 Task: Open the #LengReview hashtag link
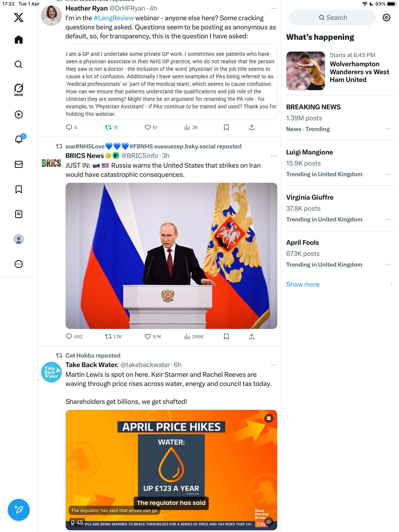coord(114,18)
